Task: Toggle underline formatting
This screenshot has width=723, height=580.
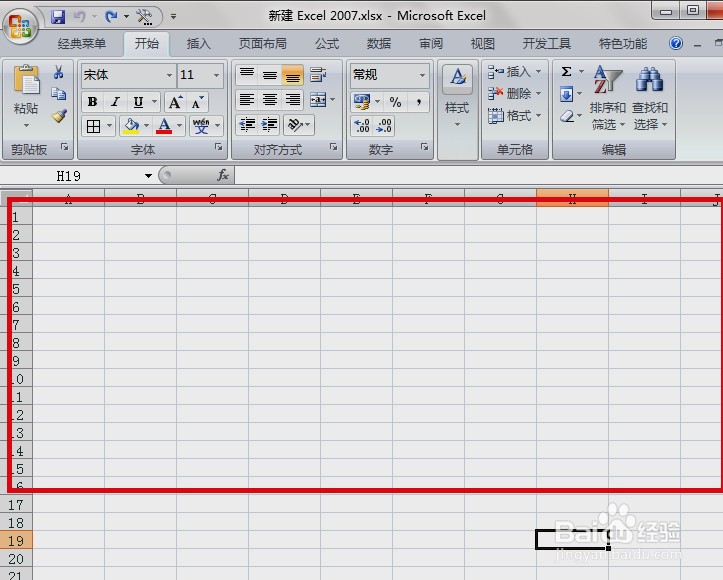Action: pos(138,102)
